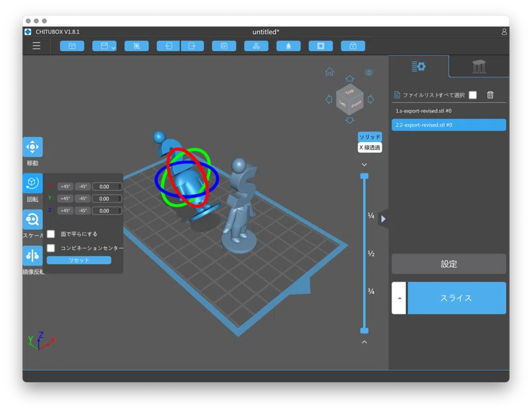Click Z axis +45° rotation button
Viewport: 532px width, 412px height.
click(65, 211)
